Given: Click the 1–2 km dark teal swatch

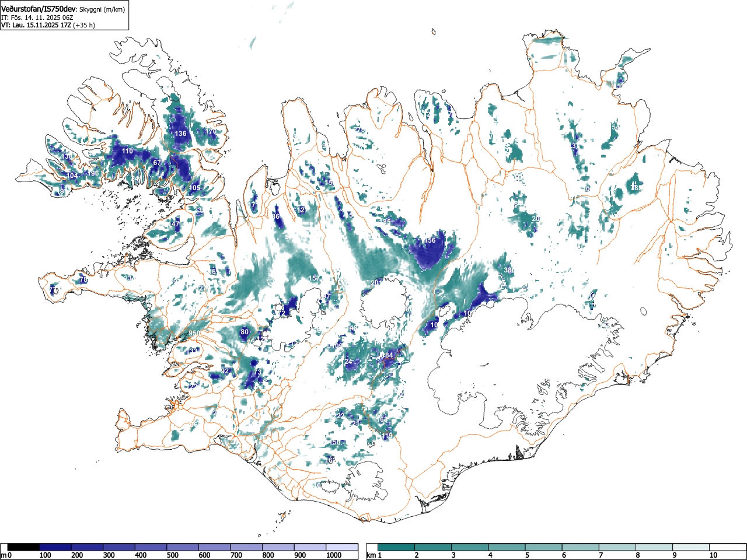Looking at the screenshot, I should point(396,547).
